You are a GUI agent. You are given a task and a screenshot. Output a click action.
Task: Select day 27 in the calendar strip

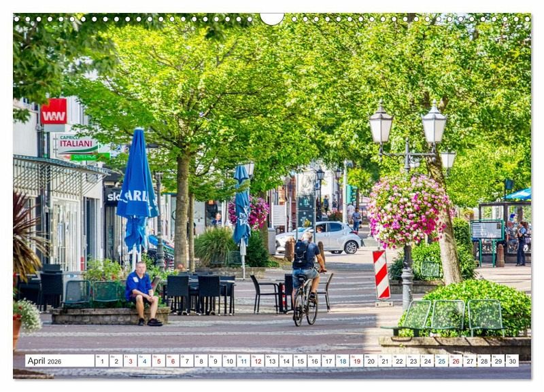pos(470,361)
